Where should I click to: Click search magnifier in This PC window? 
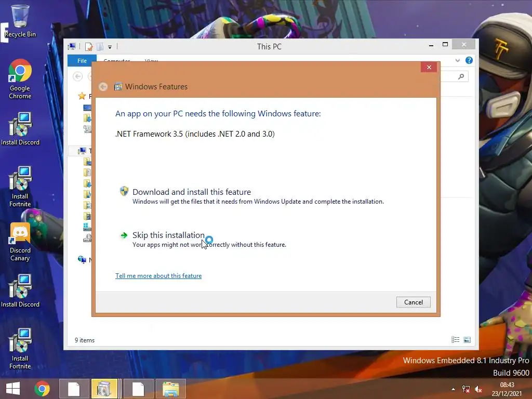461,76
